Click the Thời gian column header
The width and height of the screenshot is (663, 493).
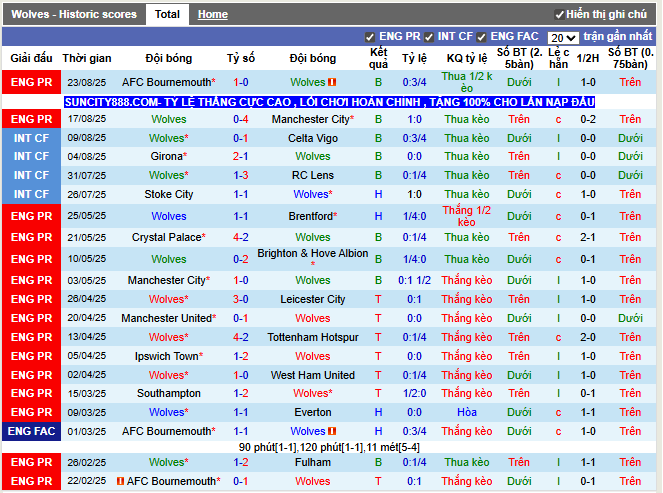coord(87,58)
